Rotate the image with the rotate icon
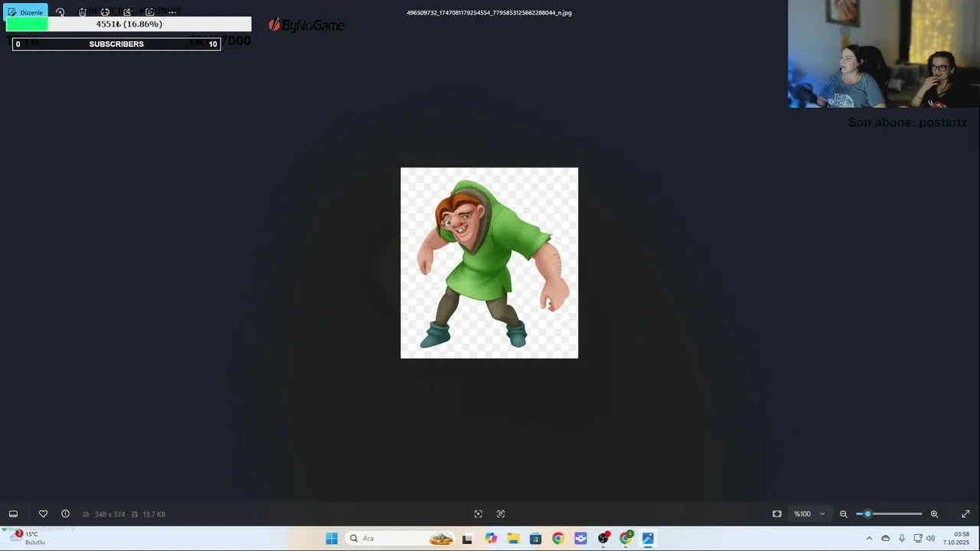This screenshot has height=551, width=980. click(x=60, y=12)
